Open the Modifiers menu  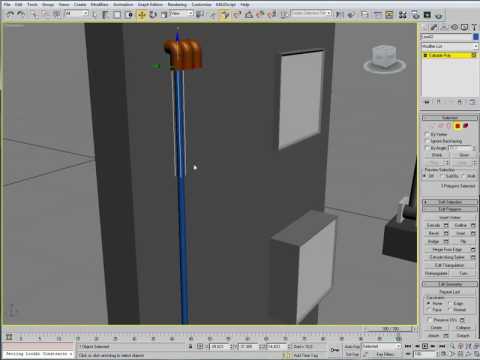pos(99,4)
